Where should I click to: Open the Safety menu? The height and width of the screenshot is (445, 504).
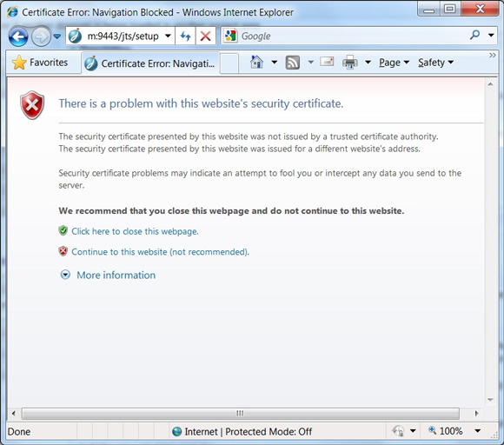point(435,63)
